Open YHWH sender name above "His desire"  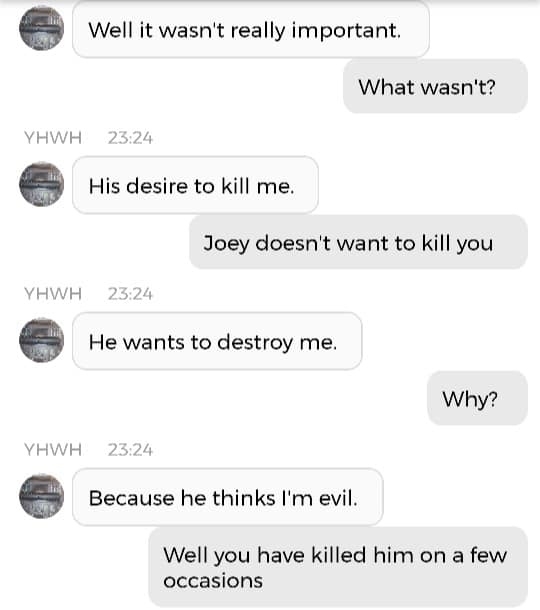[53, 138]
